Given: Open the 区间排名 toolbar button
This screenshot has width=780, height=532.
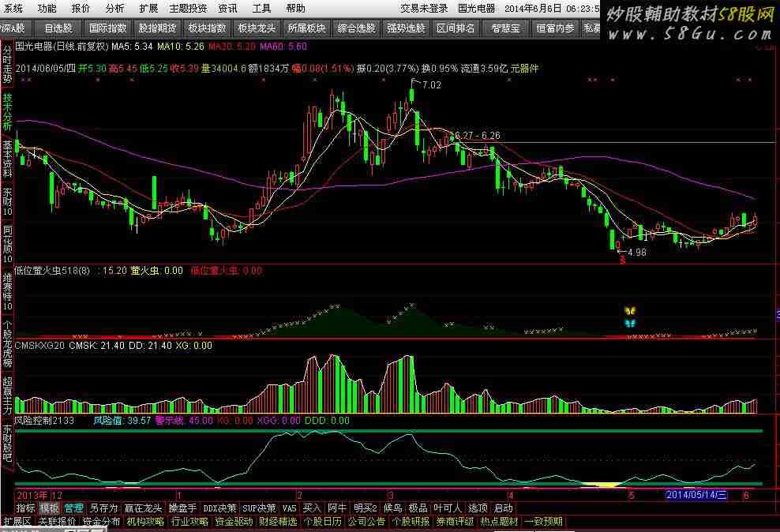Looking at the screenshot, I should 456,28.
